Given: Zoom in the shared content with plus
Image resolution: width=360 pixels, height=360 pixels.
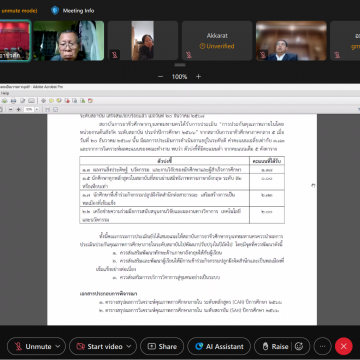Looking at the screenshot, I should click(x=199, y=77).
